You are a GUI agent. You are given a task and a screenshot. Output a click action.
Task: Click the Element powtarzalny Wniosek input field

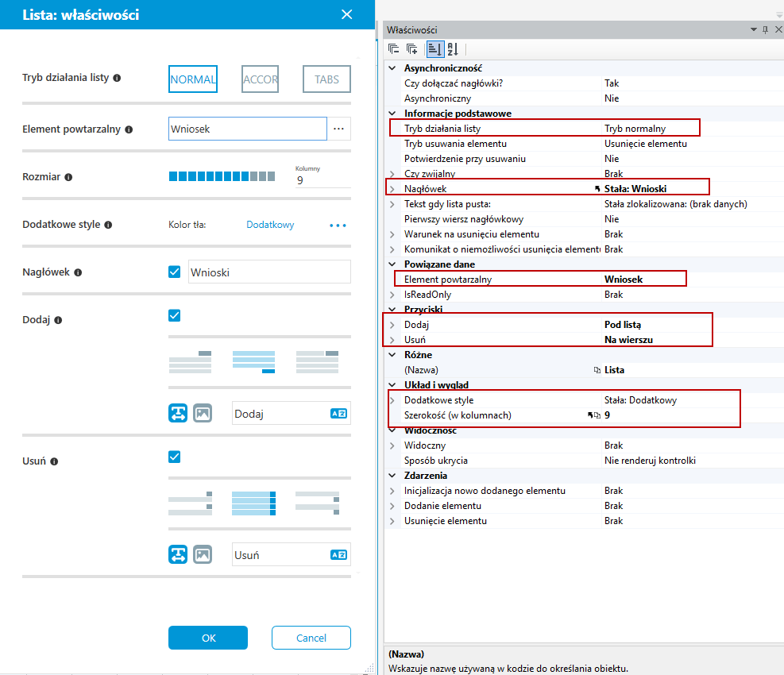coord(248,129)
